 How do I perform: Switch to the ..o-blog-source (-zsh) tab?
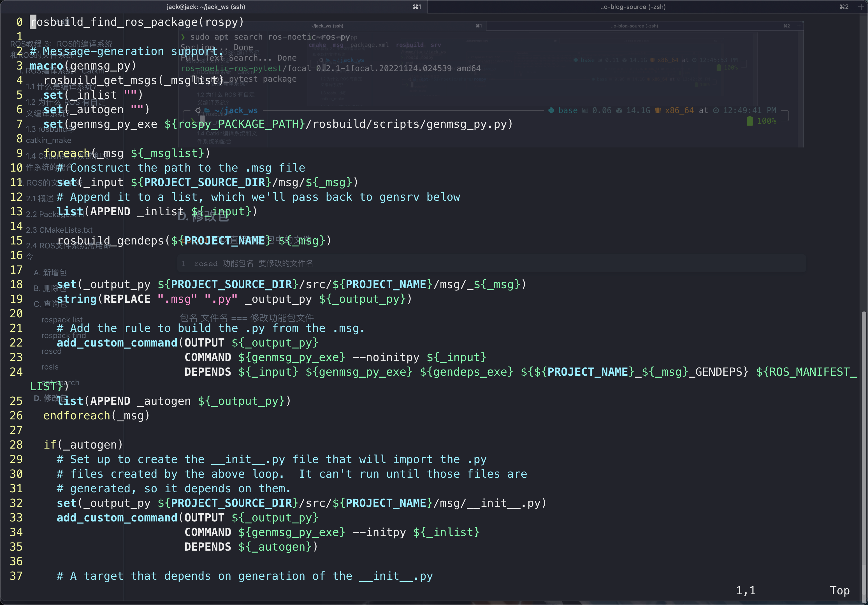(x=633, y=7)
